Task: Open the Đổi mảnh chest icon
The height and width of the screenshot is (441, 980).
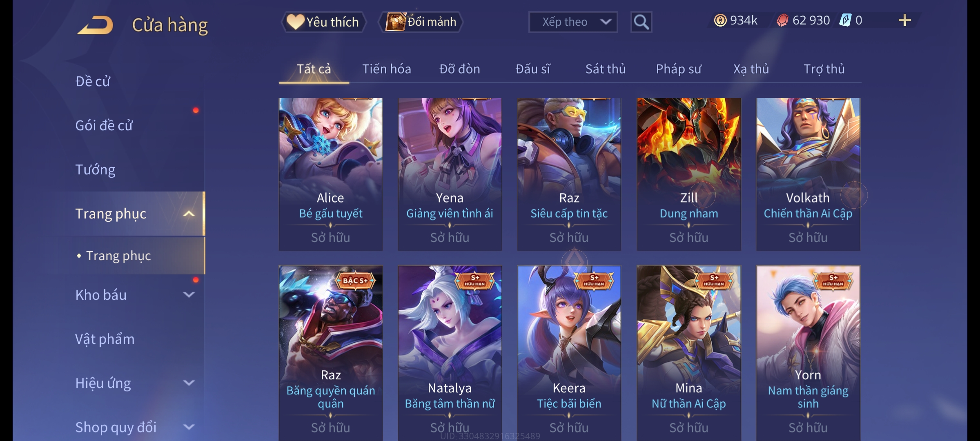Action: coord(395,22)
